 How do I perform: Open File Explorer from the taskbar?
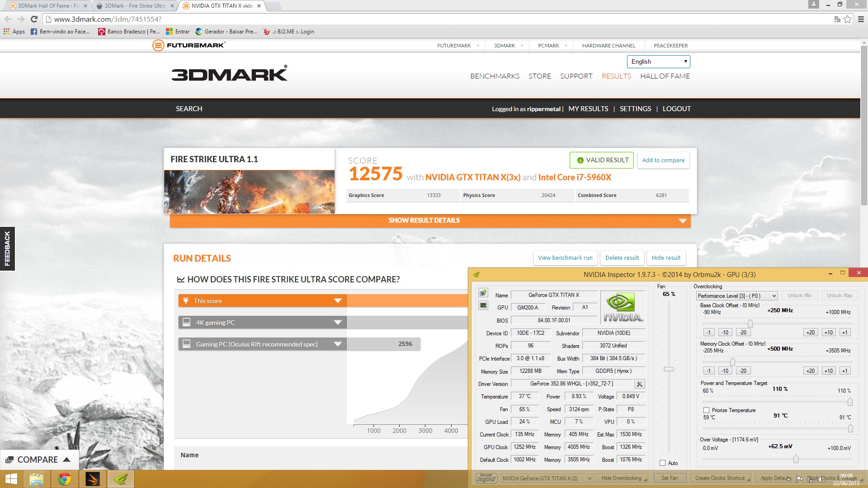(37, 479)
